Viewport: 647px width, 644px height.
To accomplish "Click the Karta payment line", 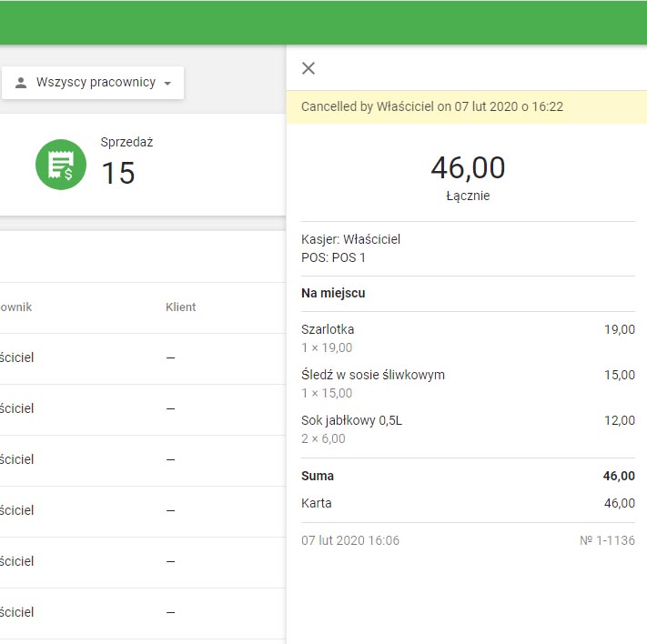I will [317, 503].
